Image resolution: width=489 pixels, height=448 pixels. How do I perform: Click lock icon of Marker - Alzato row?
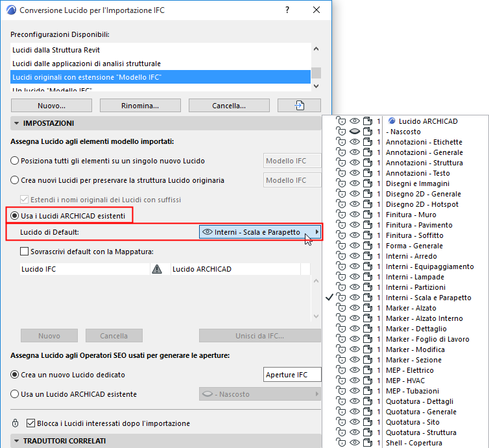[x=341, y=308]
